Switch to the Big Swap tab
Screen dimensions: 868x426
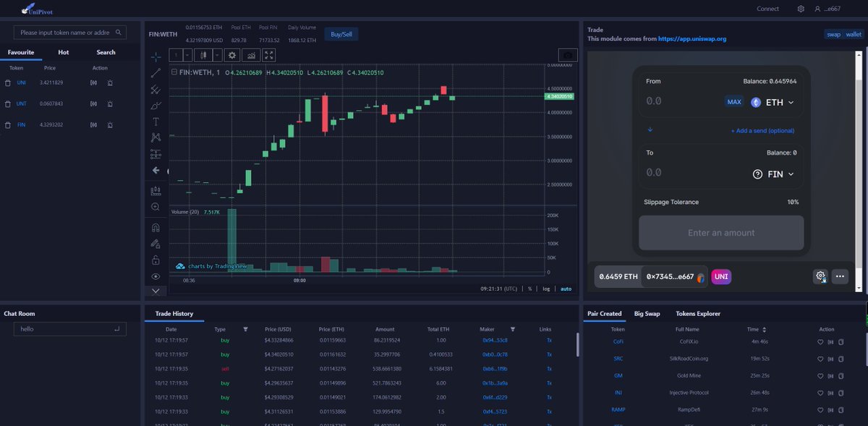click(x=647, y=314)
